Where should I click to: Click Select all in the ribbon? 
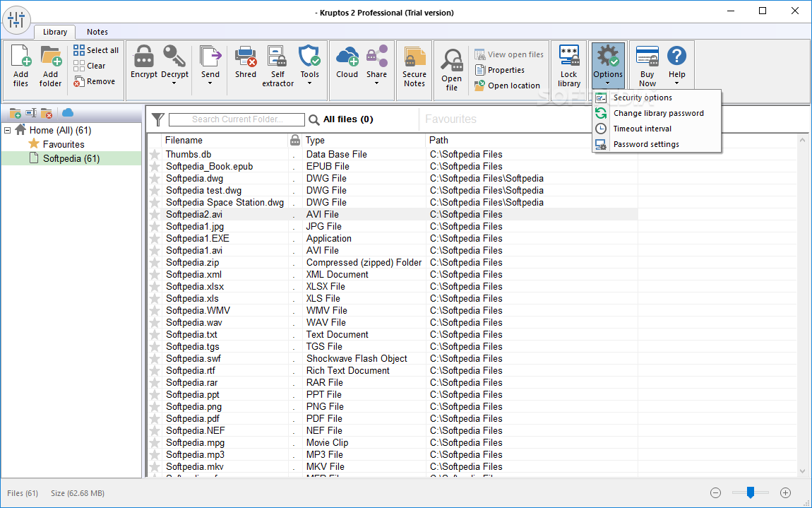point(96,50)
